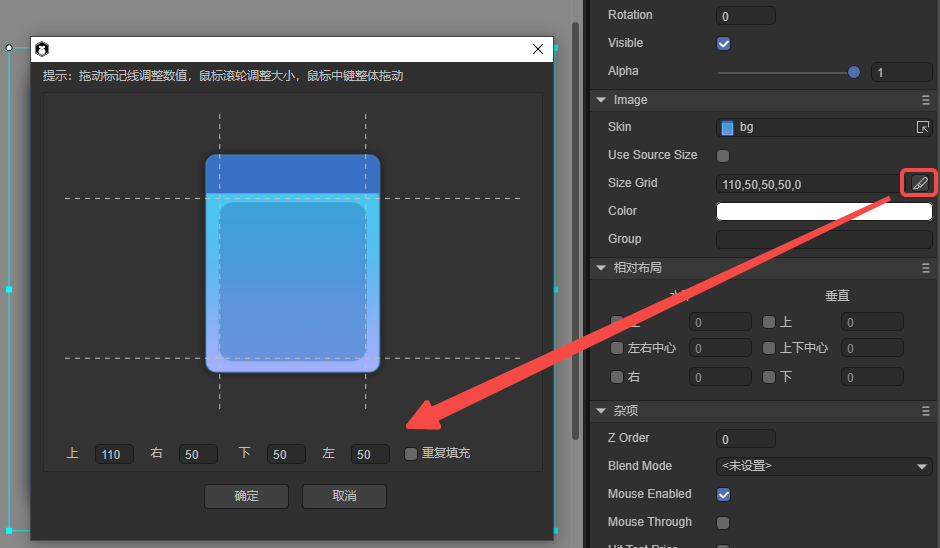This screenshot has width=940, height=548.
Task: Uncheck the Visible checkbox
Action: click(x=724, y=44)
